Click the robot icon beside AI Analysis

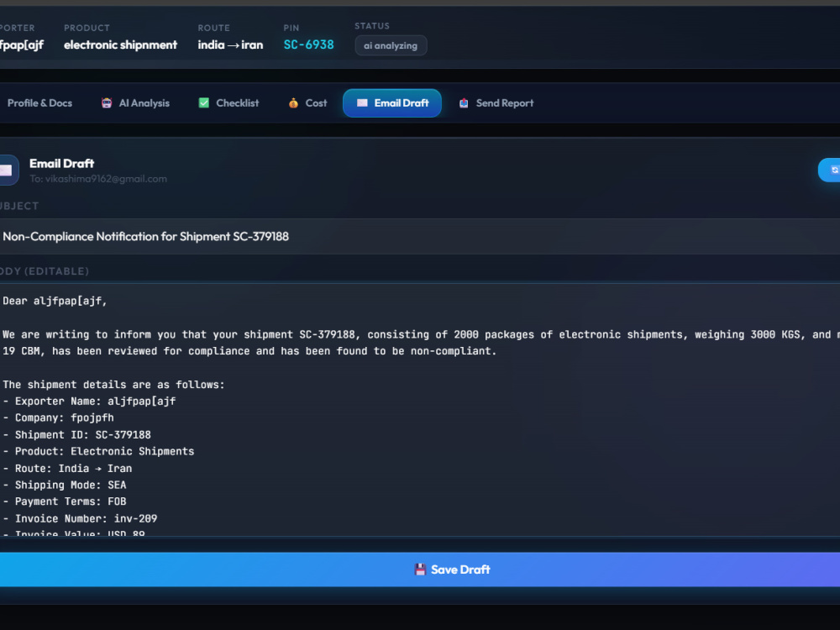click(x=107, y=102)
